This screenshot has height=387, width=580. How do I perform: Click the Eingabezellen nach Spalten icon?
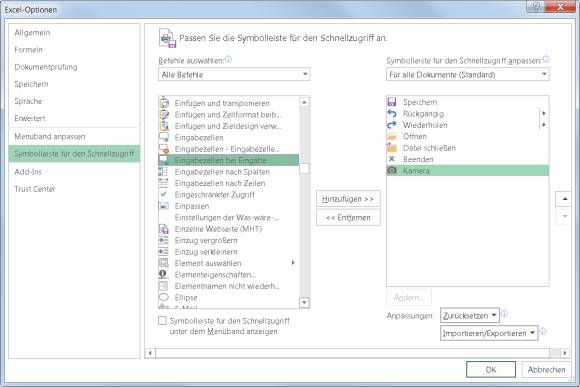[x=163, y=172]
